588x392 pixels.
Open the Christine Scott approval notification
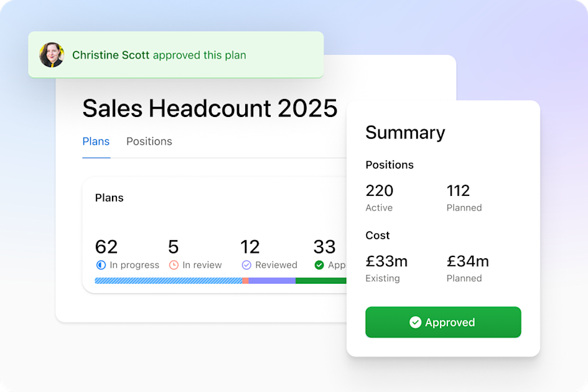point(176,55)
